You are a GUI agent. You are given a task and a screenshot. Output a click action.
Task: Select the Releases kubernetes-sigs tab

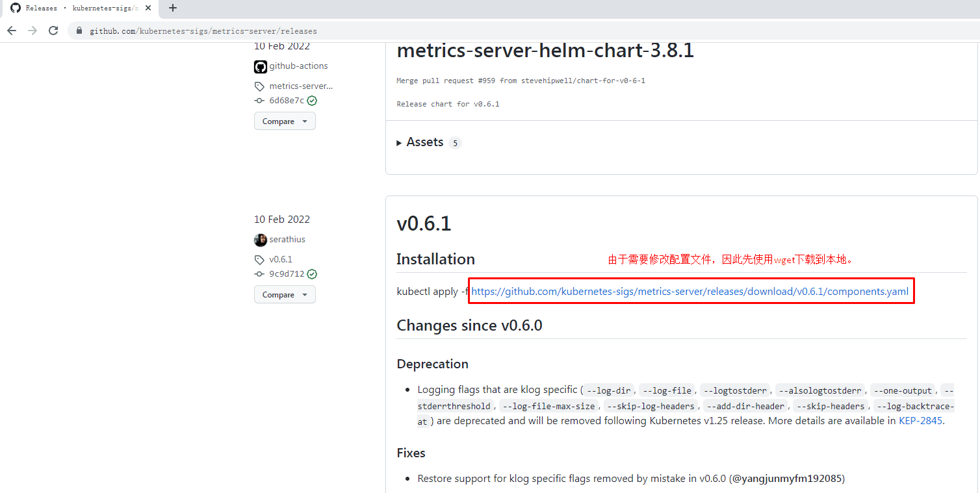(x=81, y=8)
